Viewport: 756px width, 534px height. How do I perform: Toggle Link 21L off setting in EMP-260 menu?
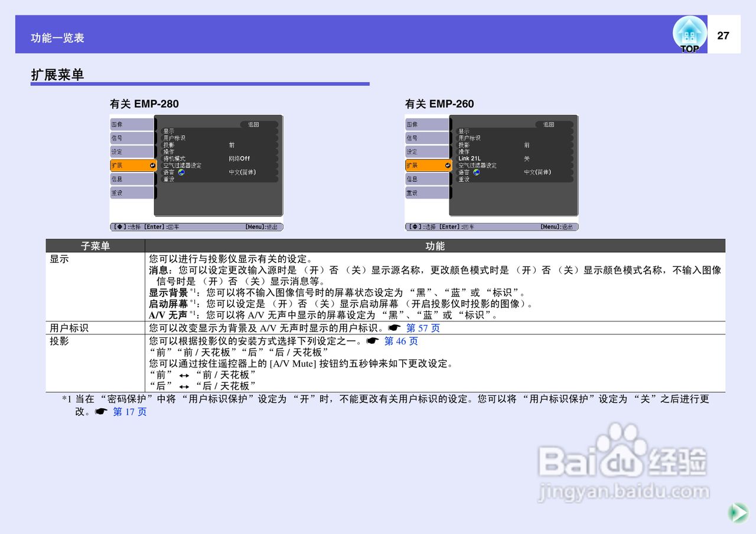tap(526, 158)
